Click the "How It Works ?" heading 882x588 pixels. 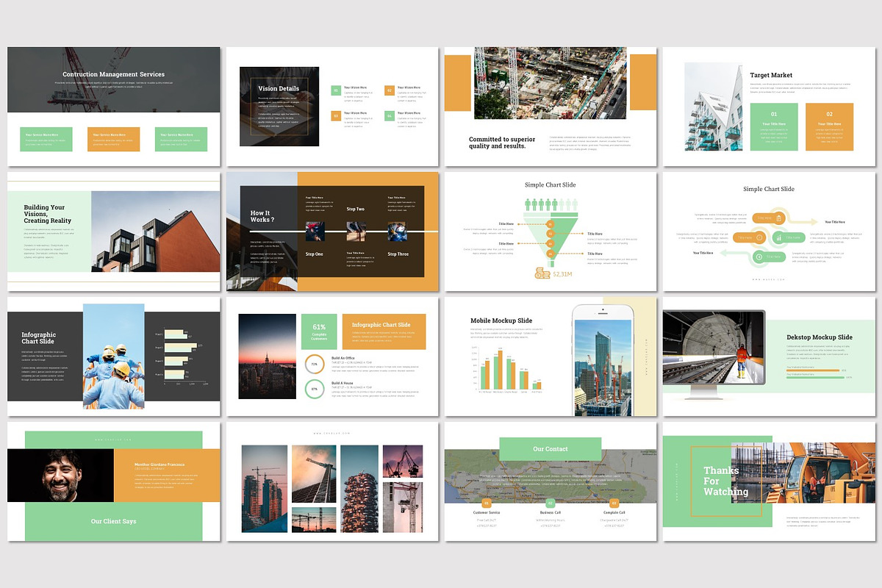(x=262, y=216)
